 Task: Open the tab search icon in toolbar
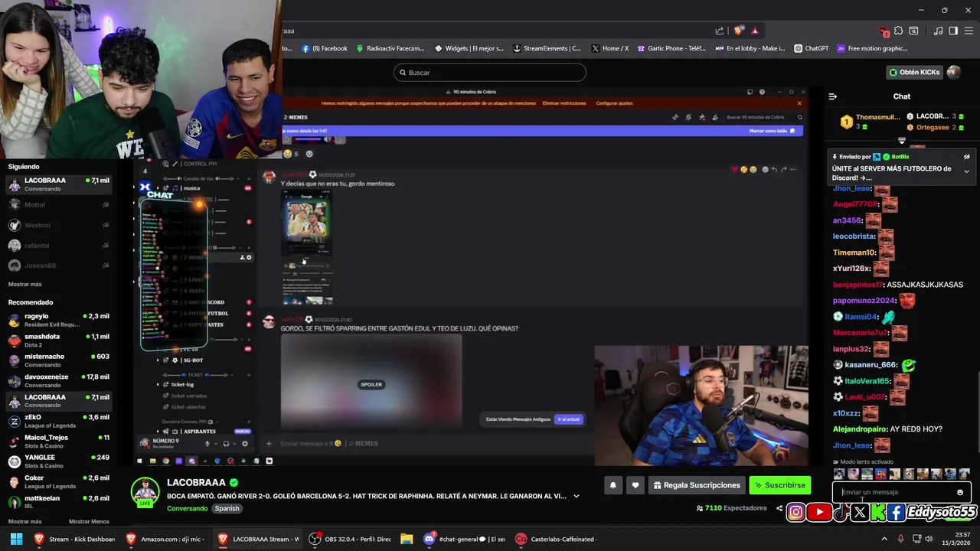[x=913, y=31]
